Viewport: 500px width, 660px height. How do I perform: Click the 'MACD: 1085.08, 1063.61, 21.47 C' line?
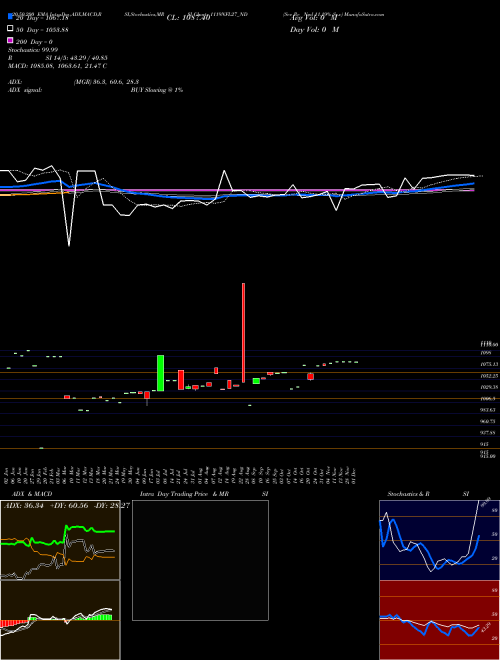click(x=57, y=66)
